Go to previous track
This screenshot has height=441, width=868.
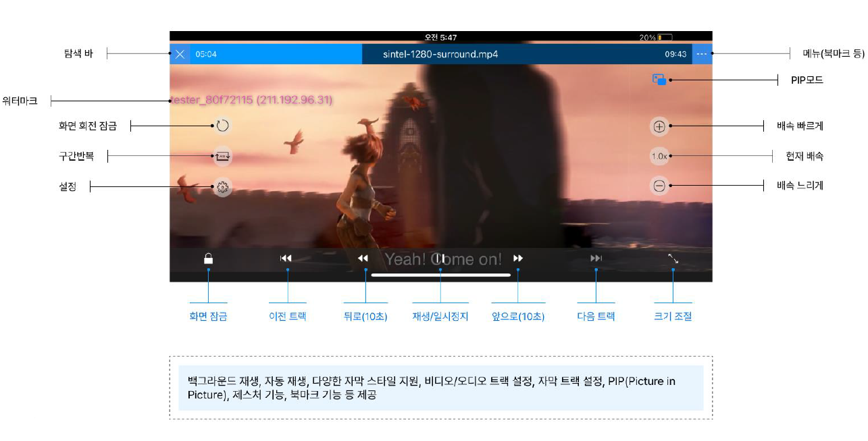tap(286, 258)
